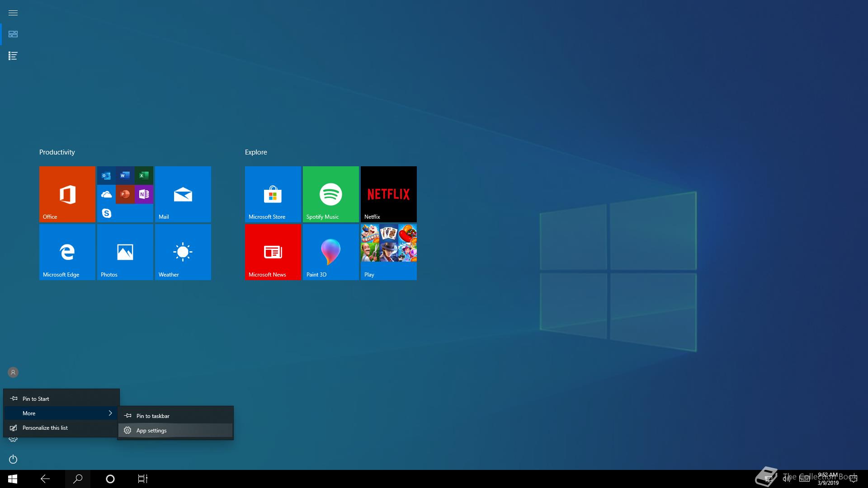
Task: Click the OneDrive icon in the folder tile
Action: click(x=106, y=194)
